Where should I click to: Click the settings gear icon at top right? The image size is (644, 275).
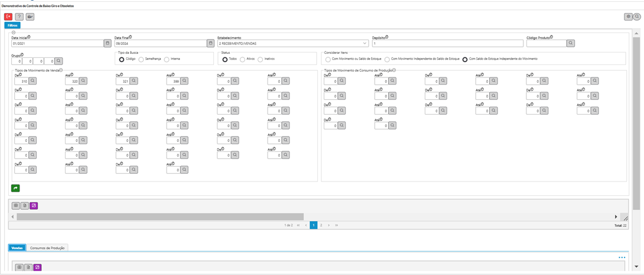click(x=628, y=17)
